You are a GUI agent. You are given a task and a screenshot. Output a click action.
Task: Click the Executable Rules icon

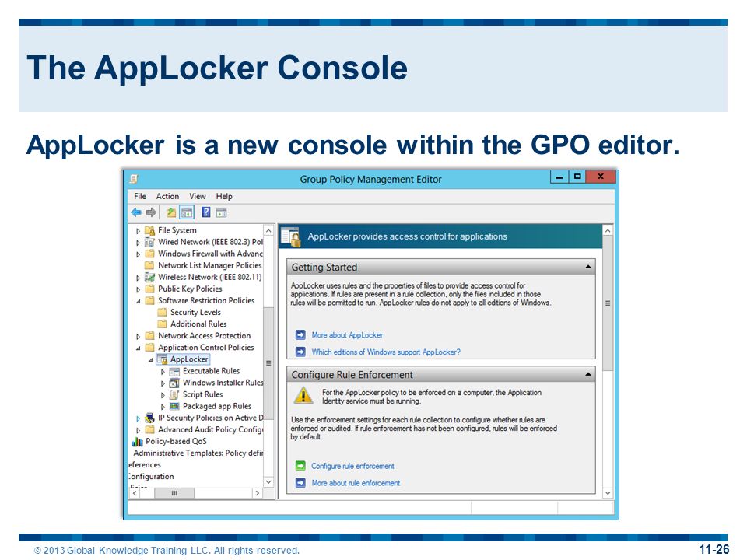tap(174, 372)
